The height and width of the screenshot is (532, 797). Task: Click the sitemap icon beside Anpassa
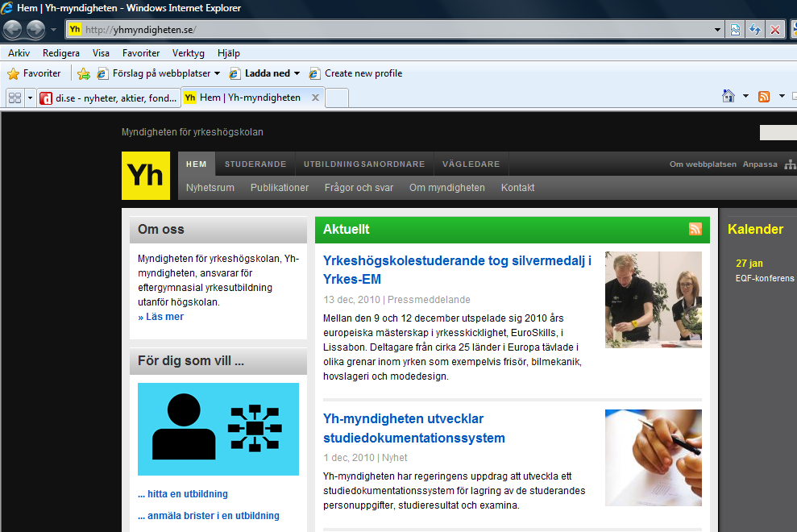[791, 164]
